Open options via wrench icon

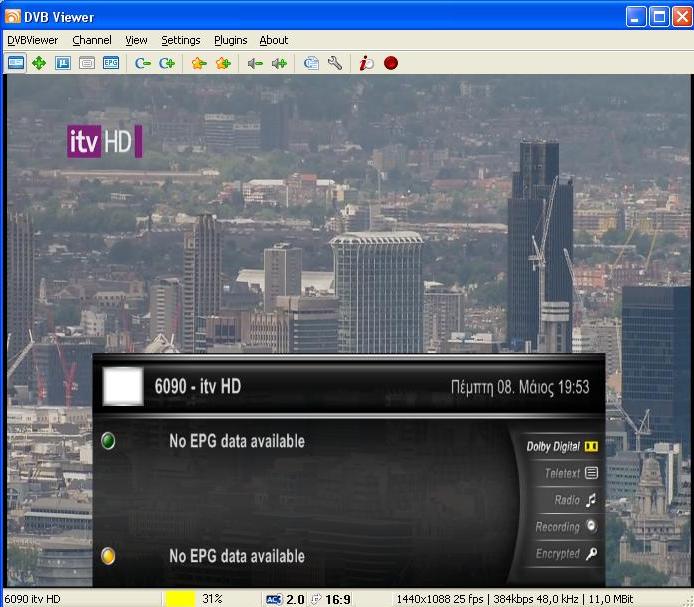pos(335,63)
